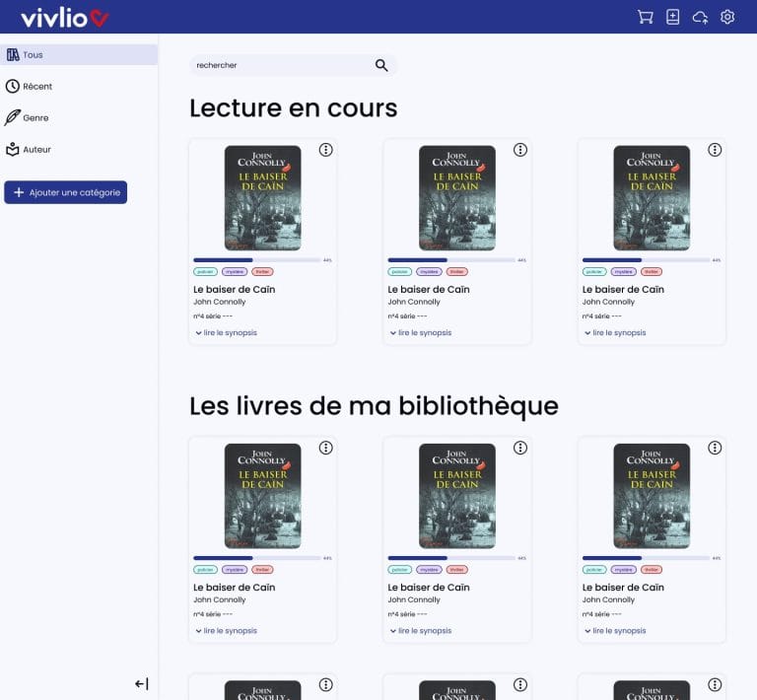Click author John Connolly on first Lecture en cours card
The image size is (757, 700).
pos(220,302)
